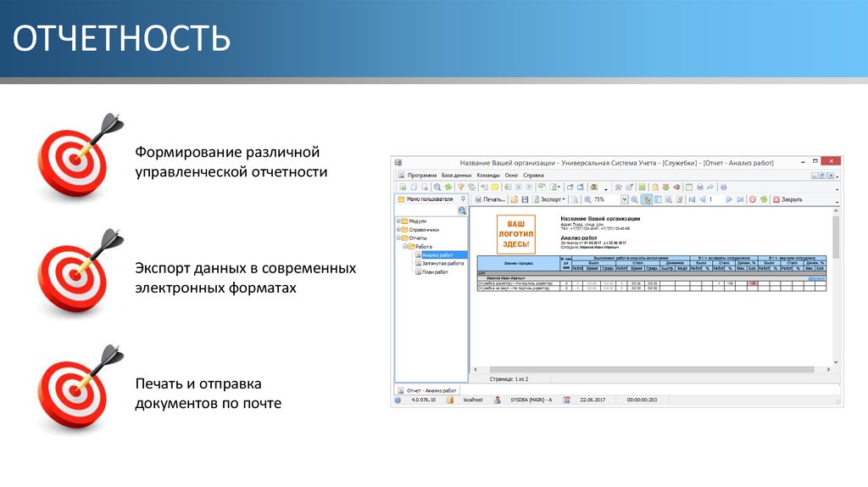Collapse the Отчеты tree folder

point(398,238)
